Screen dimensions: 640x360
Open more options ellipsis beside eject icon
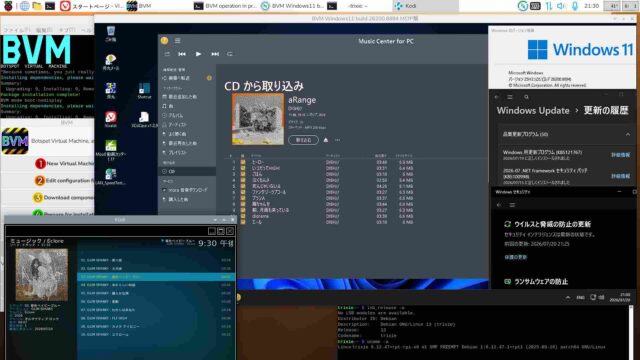[337, 140]
